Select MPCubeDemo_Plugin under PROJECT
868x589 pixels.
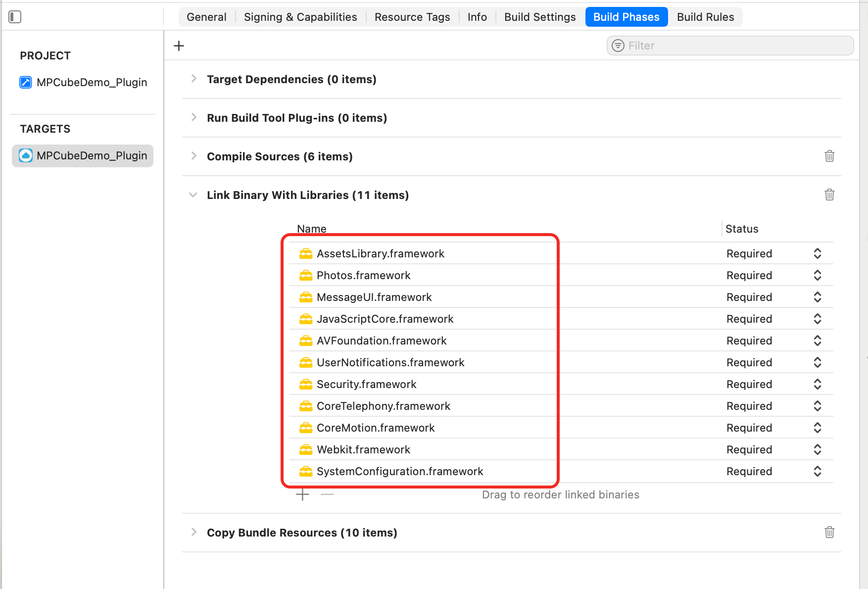click(83, 82)
